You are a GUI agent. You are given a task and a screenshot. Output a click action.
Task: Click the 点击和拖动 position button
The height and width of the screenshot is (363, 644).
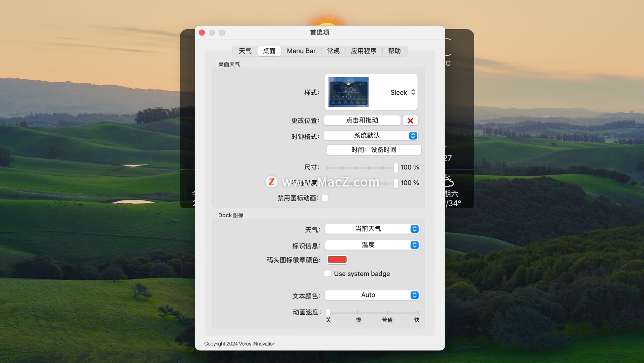(362, 120)
